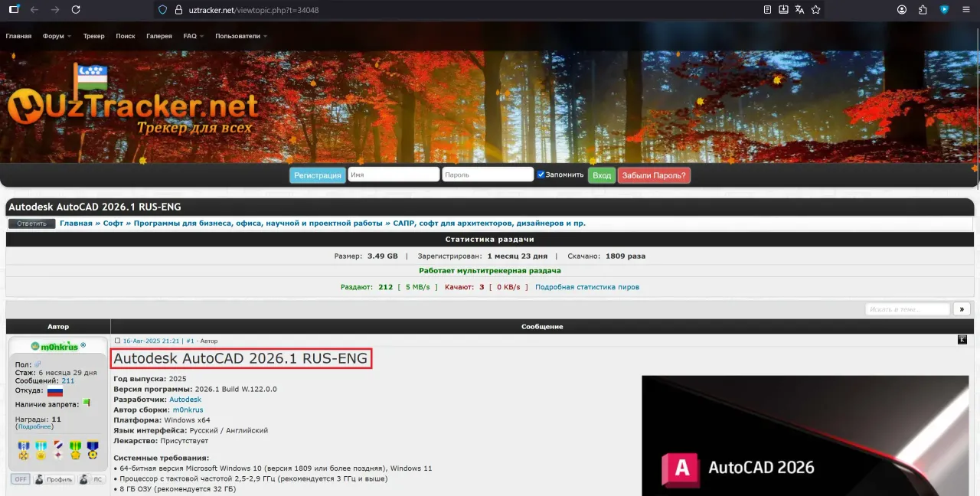Click the Пароль password field

pyautogui.click(x=488, y=175)
